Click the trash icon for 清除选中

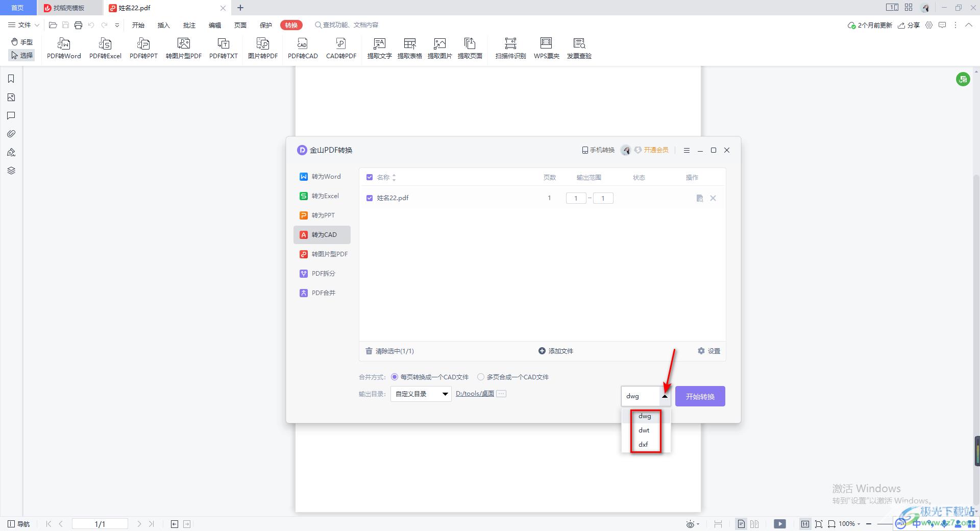pos(369,351)
